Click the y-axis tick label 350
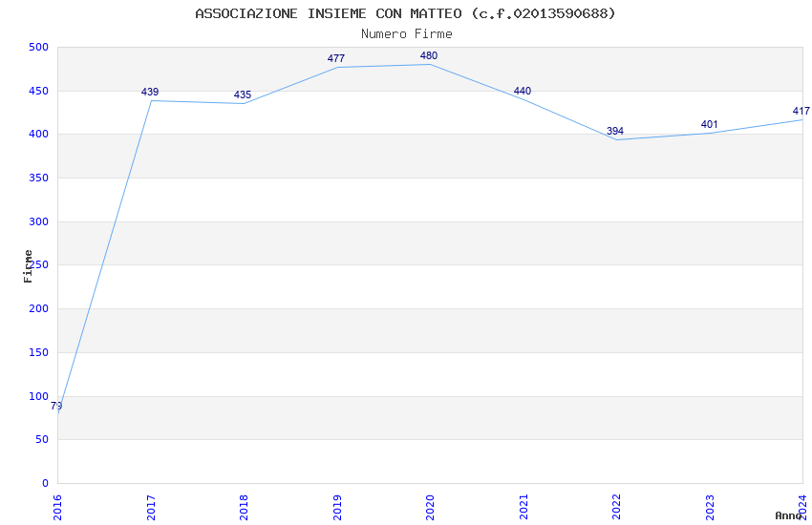The width and height of the screenshot is (812, 525). tap(39, 178)
